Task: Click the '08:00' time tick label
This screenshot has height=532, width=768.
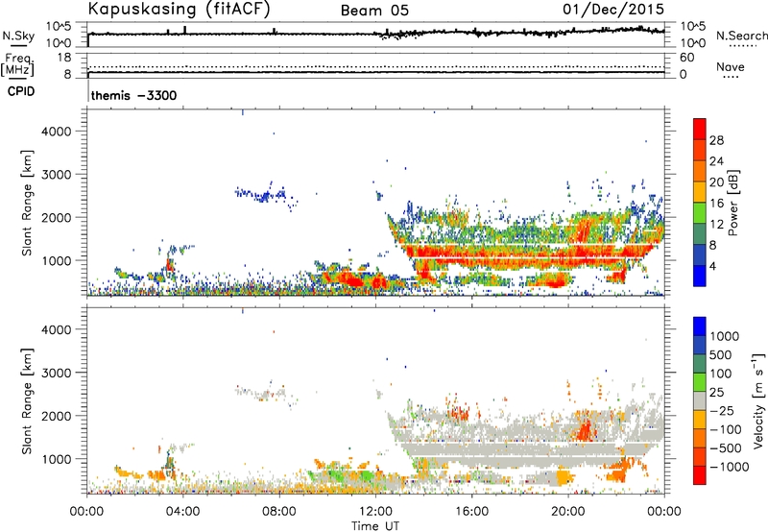Action: click(x=279, y=512)
